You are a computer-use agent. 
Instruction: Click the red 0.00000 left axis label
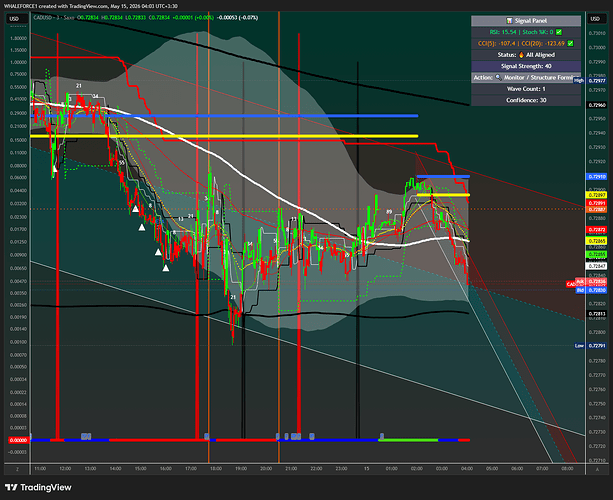point(18,440)
